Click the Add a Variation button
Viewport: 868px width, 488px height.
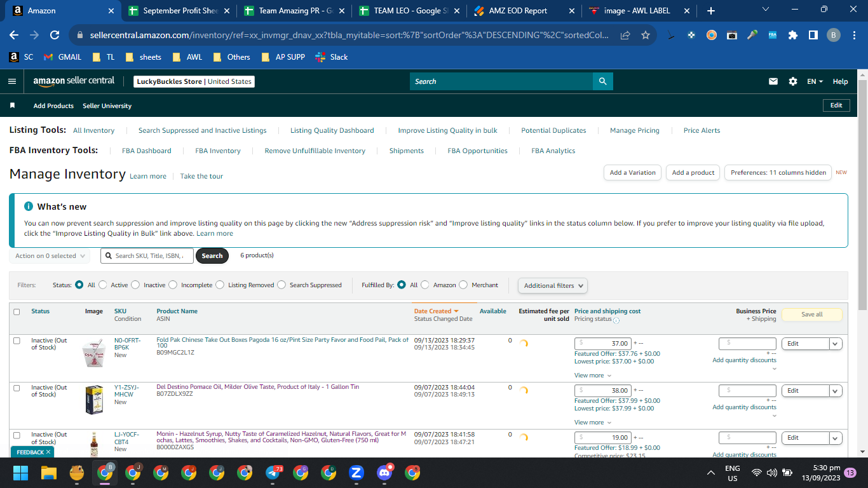pyautogui.click(x=632, y=173)
